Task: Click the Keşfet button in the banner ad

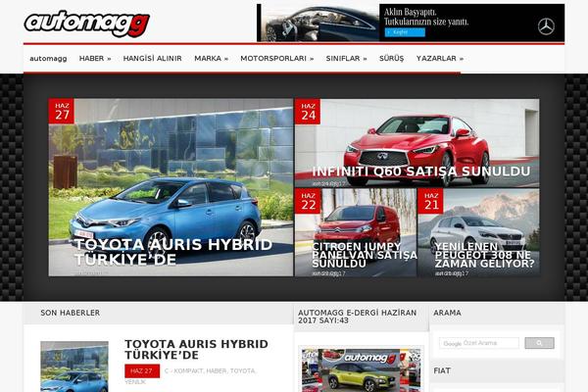Action: [x=405, y=32]
